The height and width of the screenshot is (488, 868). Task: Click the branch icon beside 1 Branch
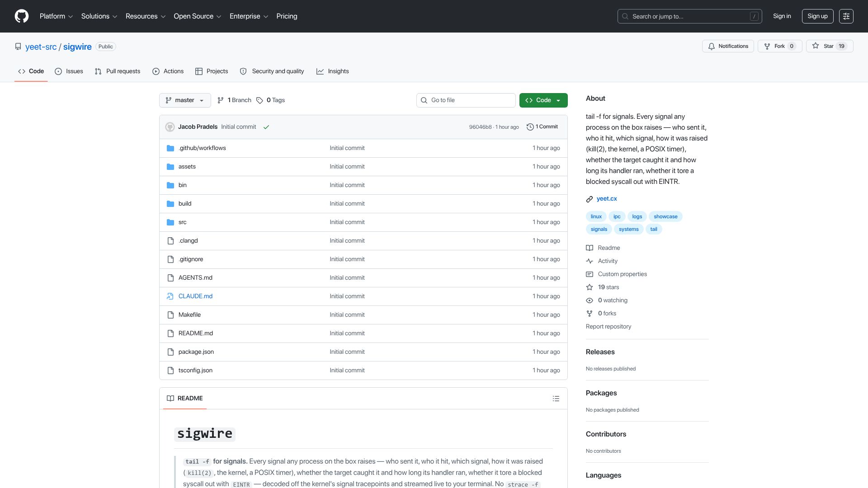pos(221,100)
